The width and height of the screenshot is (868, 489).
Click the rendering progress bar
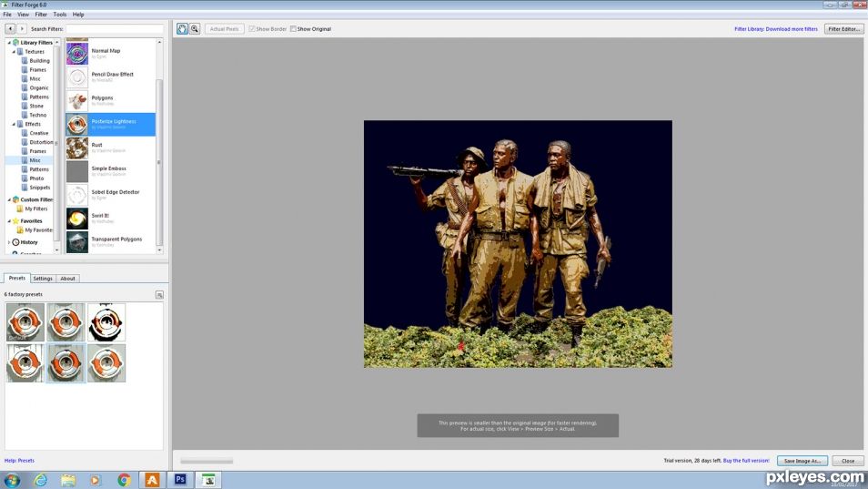(207, 462)
